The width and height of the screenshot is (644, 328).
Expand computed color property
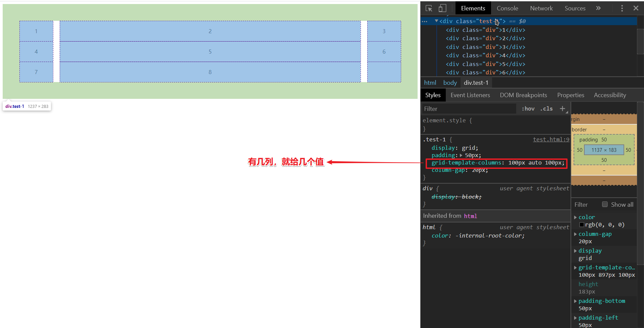pyautogui.click(x=575, y=217)
